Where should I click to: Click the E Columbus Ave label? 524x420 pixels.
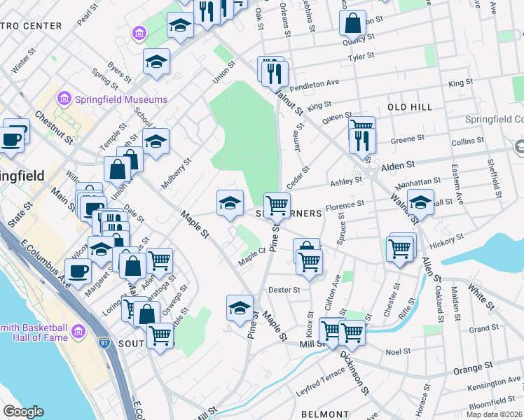click(x=45, y=264)
